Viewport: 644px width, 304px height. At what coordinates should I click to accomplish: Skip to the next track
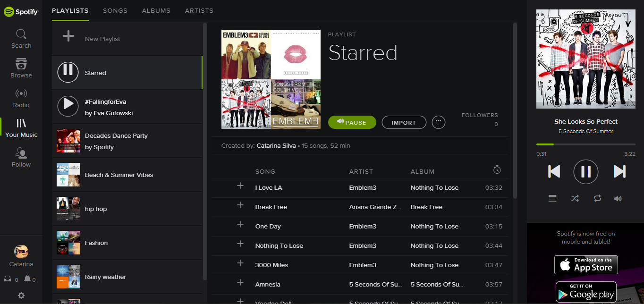[x=619, y=171]
